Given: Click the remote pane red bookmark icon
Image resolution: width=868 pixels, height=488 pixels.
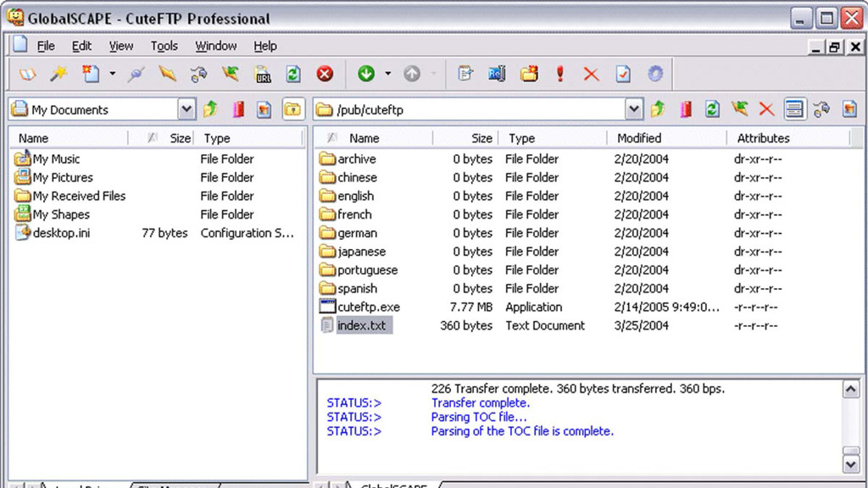Looking at the screenshot, I should (686, 109).
